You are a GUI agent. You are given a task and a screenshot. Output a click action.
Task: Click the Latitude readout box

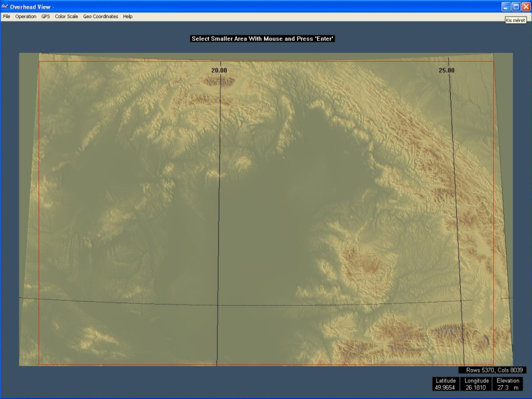[x=445, y=384]
